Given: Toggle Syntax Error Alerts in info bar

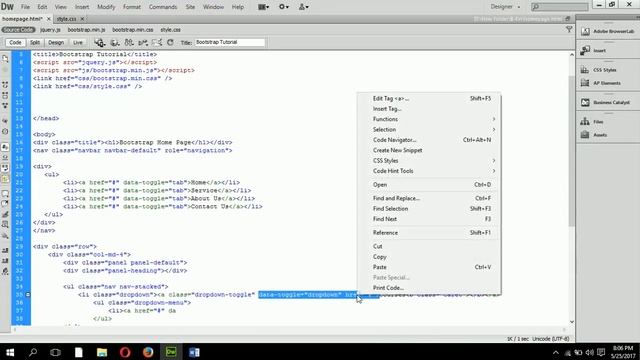Looking at the screenshot, I should pyautogui.click(x=5, y=178).
